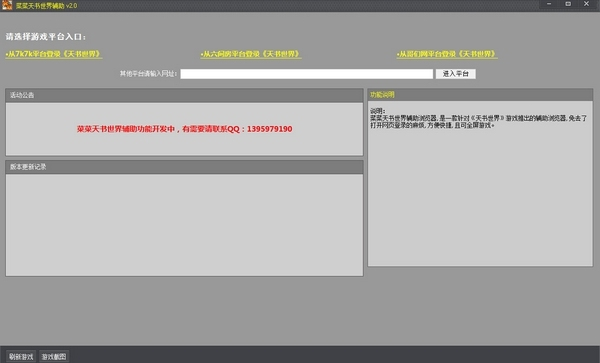The image size is (600, 363).
Task: Close the 菜菜天书世界辅助 window
Action: click(586, 4)
